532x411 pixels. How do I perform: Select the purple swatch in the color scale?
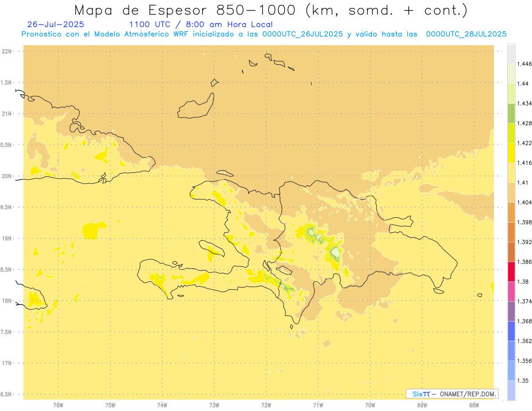[x=511, y=311]
